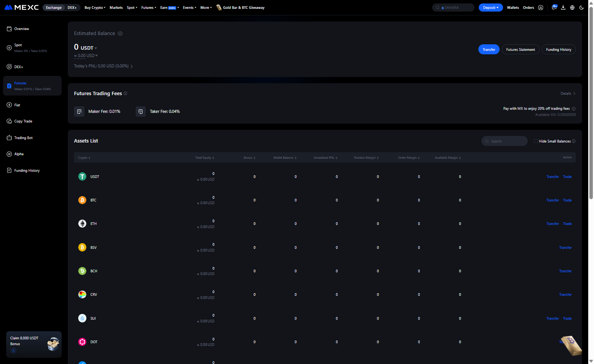594x364 pixels.
Task: Open the Wallets menu in header
Action: [513, 8]
